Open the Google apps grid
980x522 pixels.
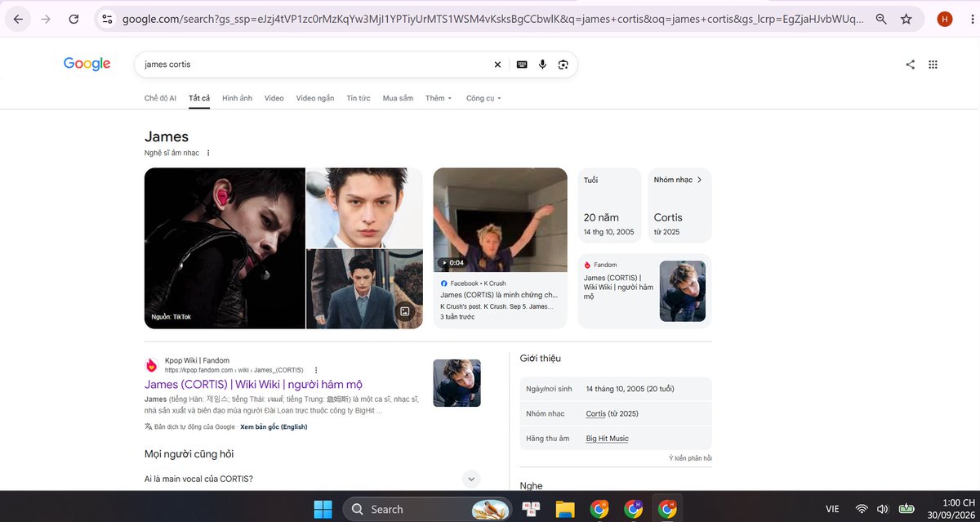tap(933, 65)
